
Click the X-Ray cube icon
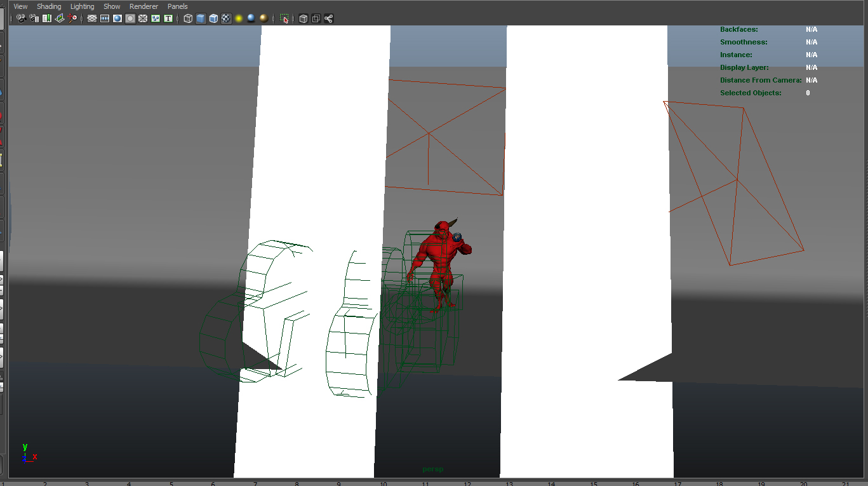[303, 18]
